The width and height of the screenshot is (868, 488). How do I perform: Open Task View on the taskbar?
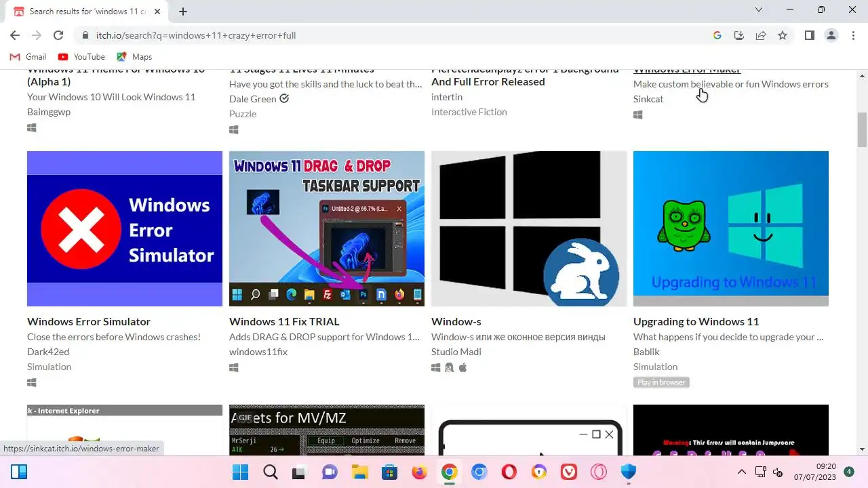click(300, 472)
